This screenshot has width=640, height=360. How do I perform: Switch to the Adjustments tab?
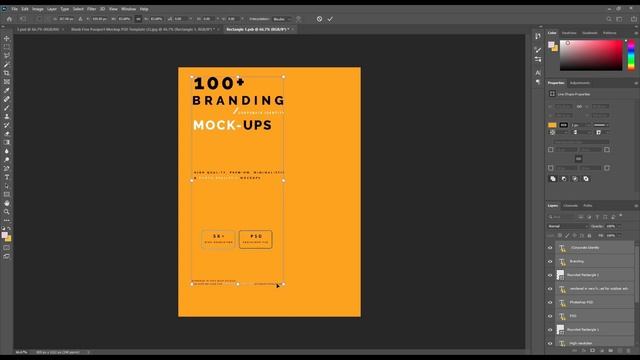point(580,83)
